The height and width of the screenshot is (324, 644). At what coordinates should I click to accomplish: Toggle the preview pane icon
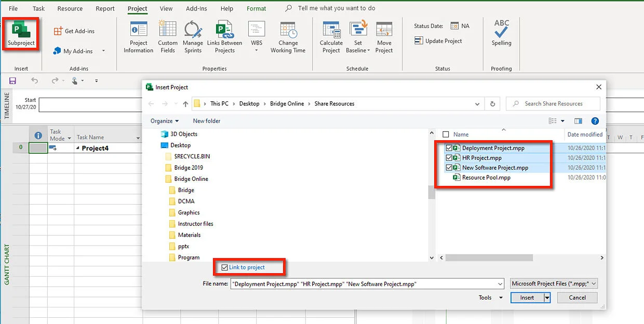[x=578, y=121]
